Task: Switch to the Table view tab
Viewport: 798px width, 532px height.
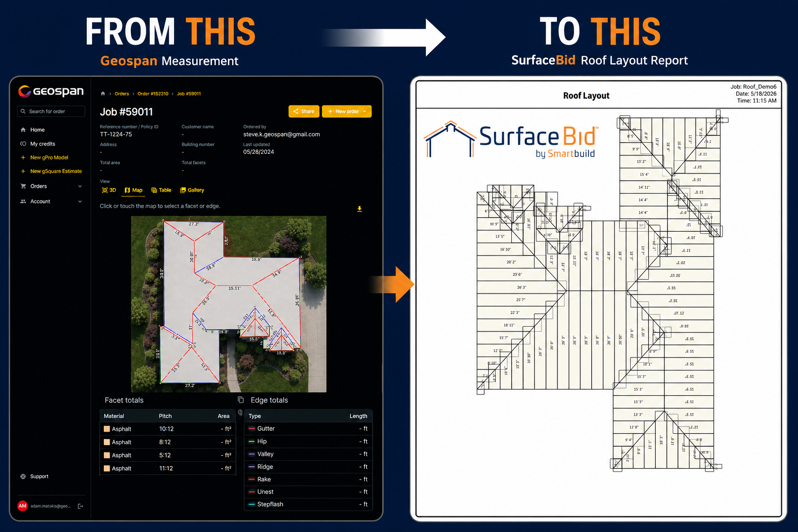Action: [x=161, y=190]
